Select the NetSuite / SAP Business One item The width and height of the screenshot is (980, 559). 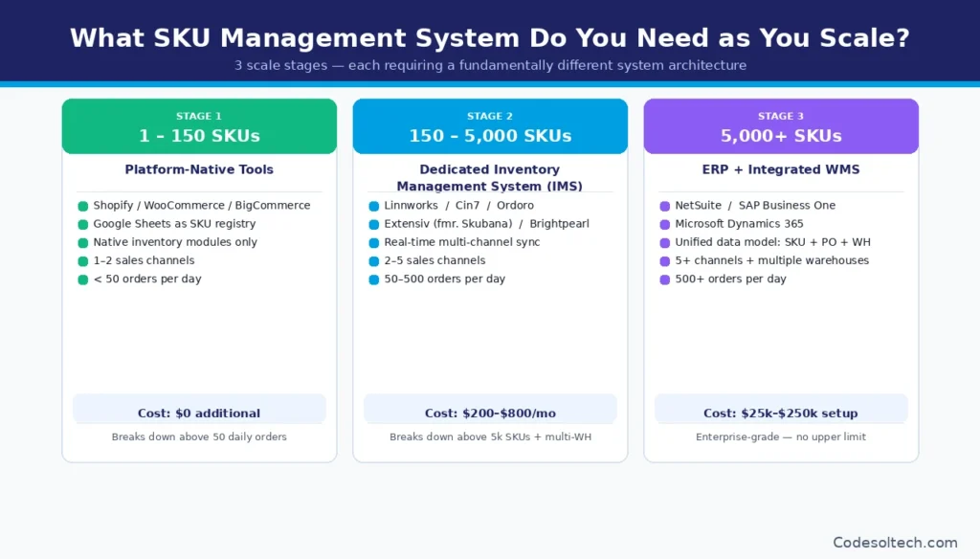[754, 205]
